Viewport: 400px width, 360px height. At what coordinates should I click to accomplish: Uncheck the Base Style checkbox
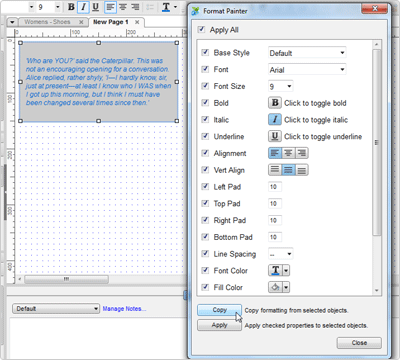[x=205, y=52]
